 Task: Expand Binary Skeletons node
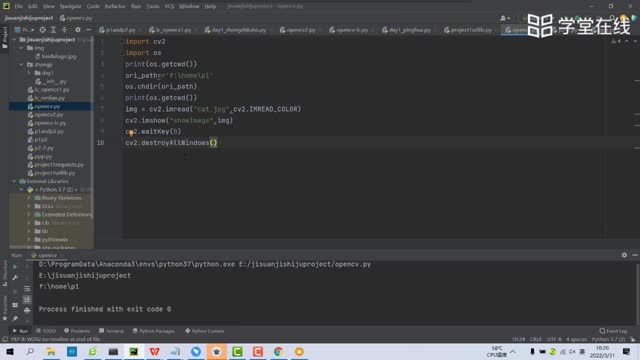[29, 198]
